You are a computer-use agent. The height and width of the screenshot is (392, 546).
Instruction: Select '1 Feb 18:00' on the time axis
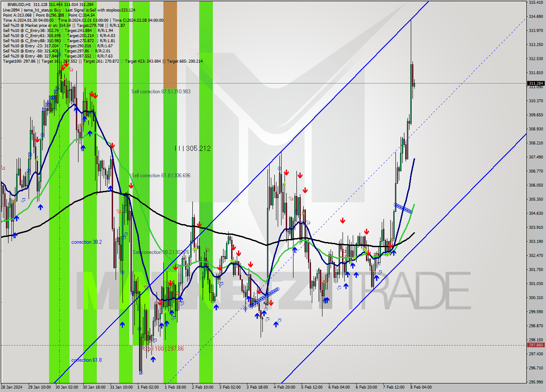[x=175, y=387]
